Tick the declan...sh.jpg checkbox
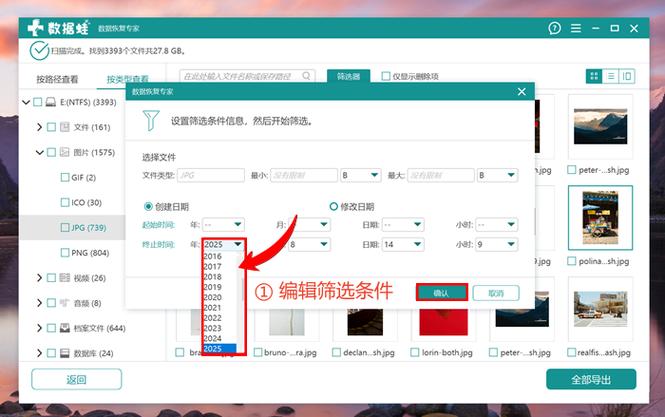 pos(336,353)
